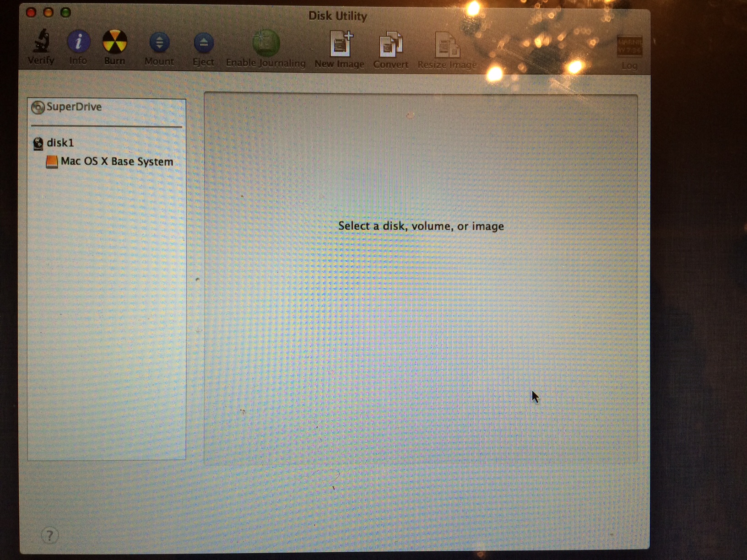Open the help question mark button
This screenshot has height=560, width=747.
click(x=50, y=535)
